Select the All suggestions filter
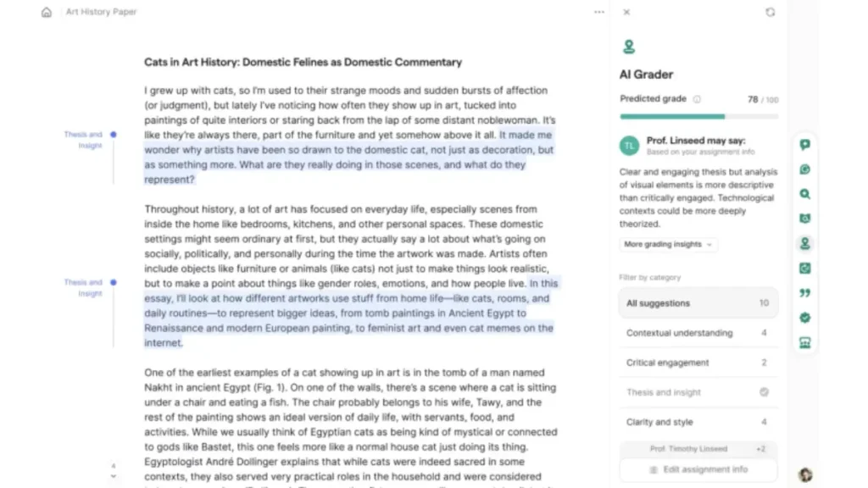Viewport: 868px width, 488px height. [698, 302]
